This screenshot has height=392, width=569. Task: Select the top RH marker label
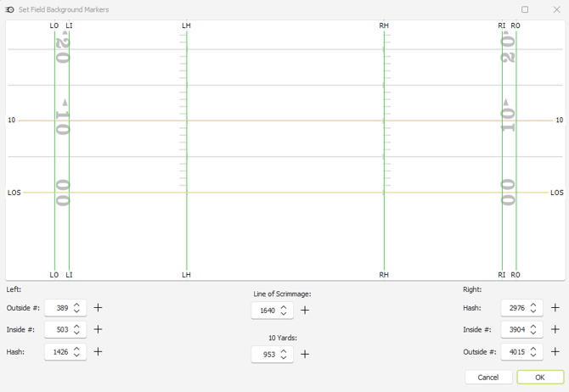tap(384, 25)
